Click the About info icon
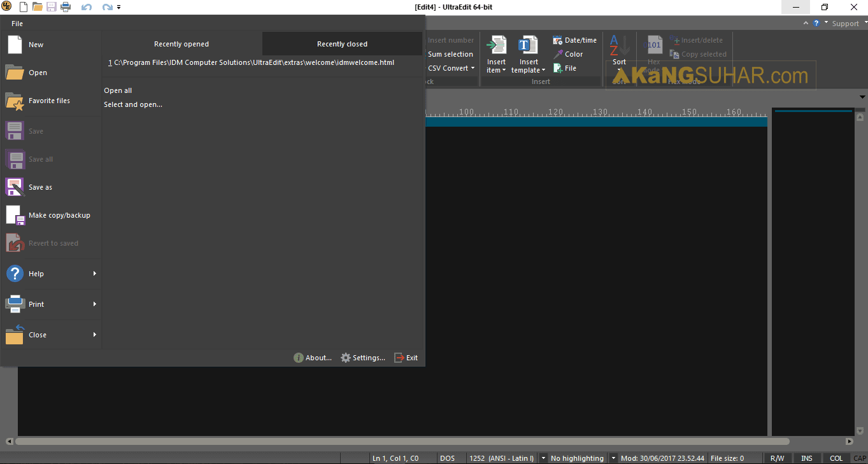 coord(298,358)
